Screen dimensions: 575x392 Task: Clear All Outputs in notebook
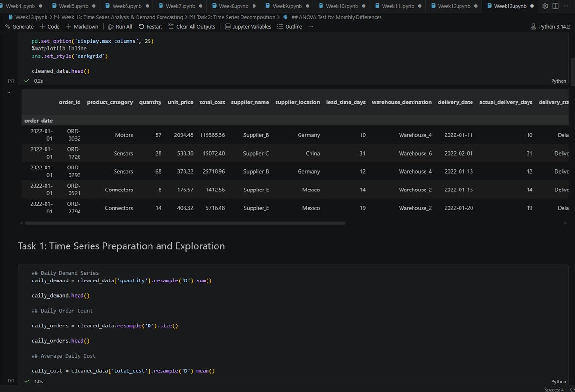coord(192,27)
